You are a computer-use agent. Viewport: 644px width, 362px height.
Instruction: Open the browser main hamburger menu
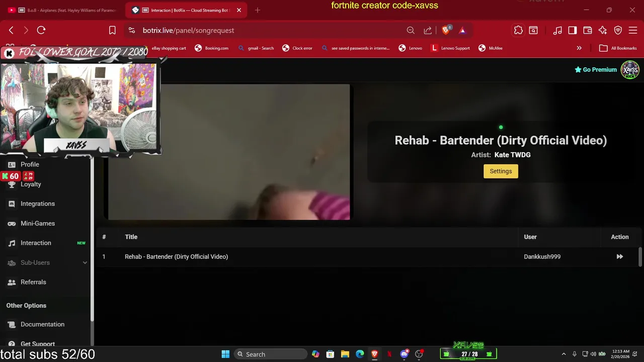click(x=633, y=30)
